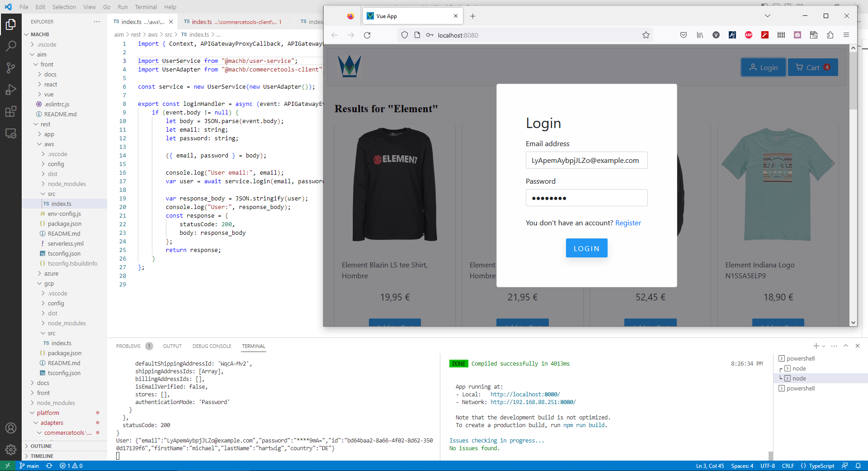The height and width of the screenshot is (471, 868).
Task: Maximize the terminal panel size
Action: click(x=846, y=346)
